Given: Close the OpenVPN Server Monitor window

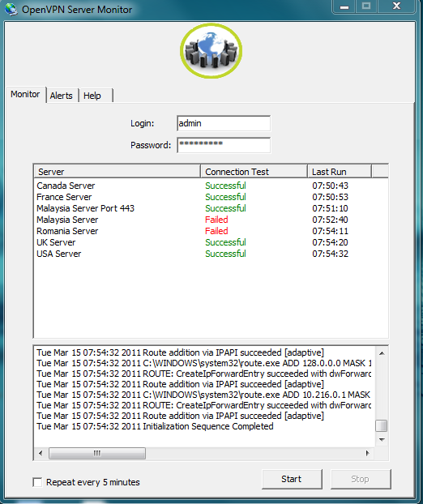Looking at the screenshot, I should [x=396, y=6].
